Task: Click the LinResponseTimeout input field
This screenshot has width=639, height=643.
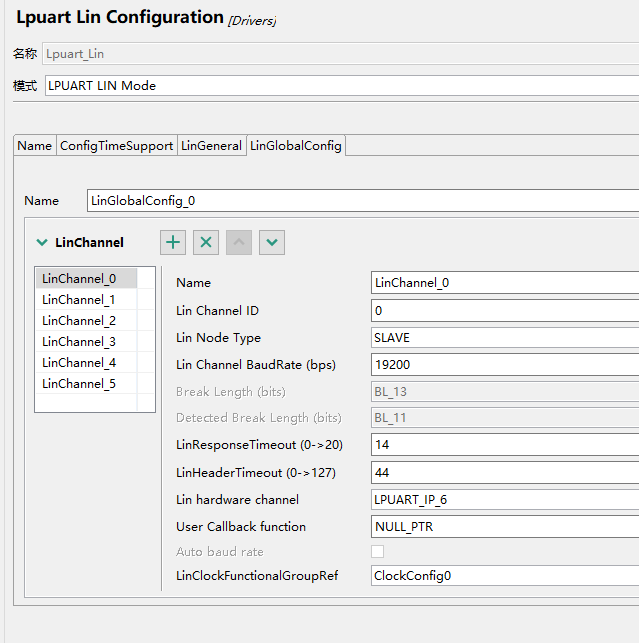Action: [x=504, y=443]
